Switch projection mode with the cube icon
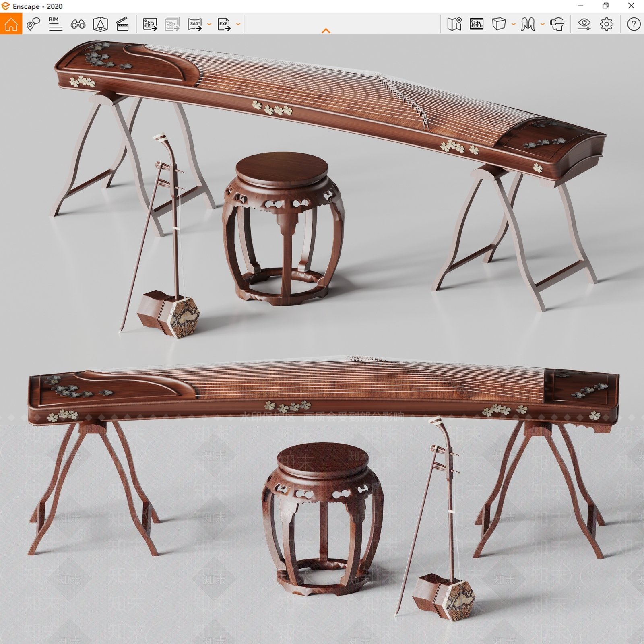 [x=499, y=24]
